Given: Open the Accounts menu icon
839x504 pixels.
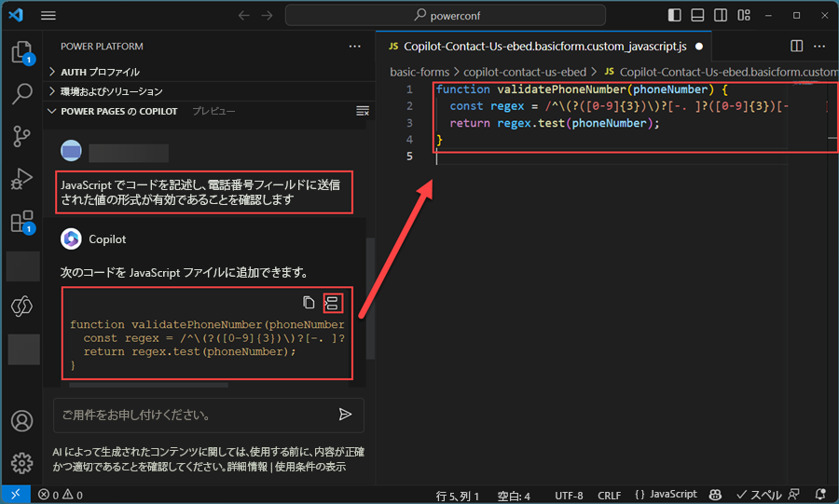Looking at the screenshot, I should [22, 421].
